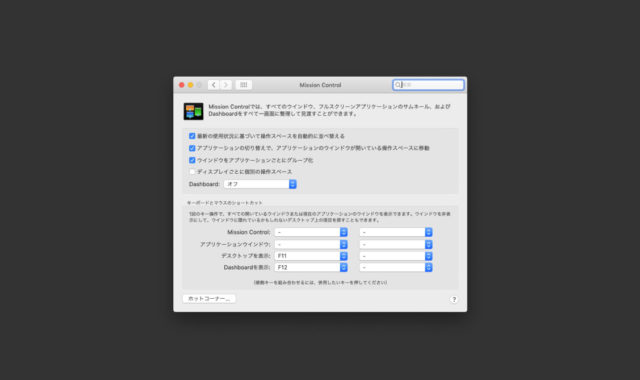Image resolution: width=640 pixels, height=380 pixels.
Task: Click the magnifier icon in the search field
Action: pos(398,85)
